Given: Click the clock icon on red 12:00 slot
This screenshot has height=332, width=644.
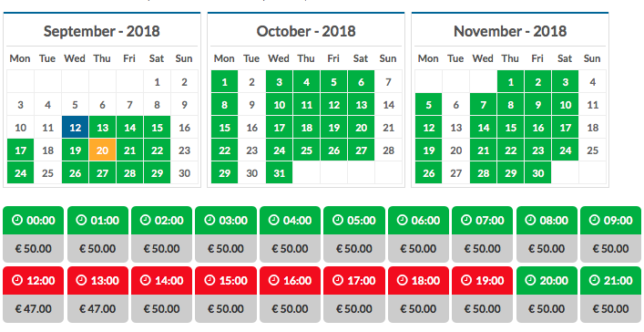Looking at the screenshot, I should pyautogui.click(x=17, y=281).
